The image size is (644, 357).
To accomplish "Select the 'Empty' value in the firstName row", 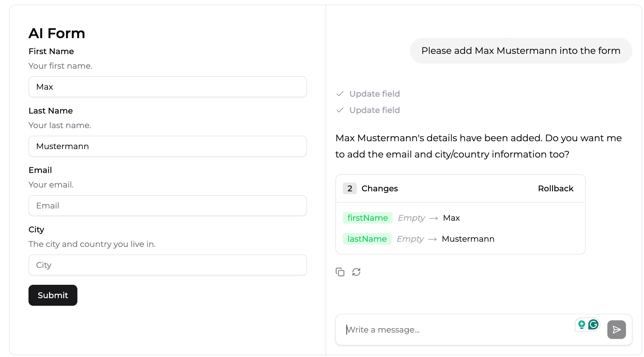I will [411, 218].
